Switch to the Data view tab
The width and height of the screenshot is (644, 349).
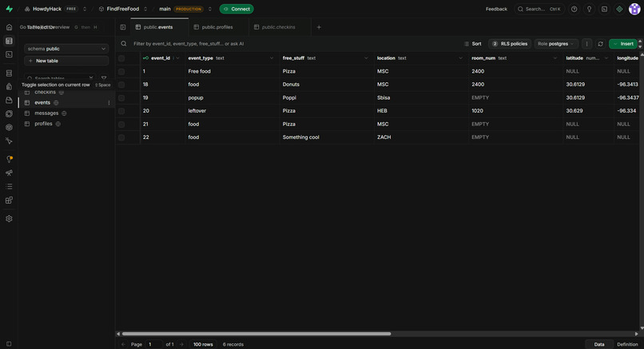[599, 344]
